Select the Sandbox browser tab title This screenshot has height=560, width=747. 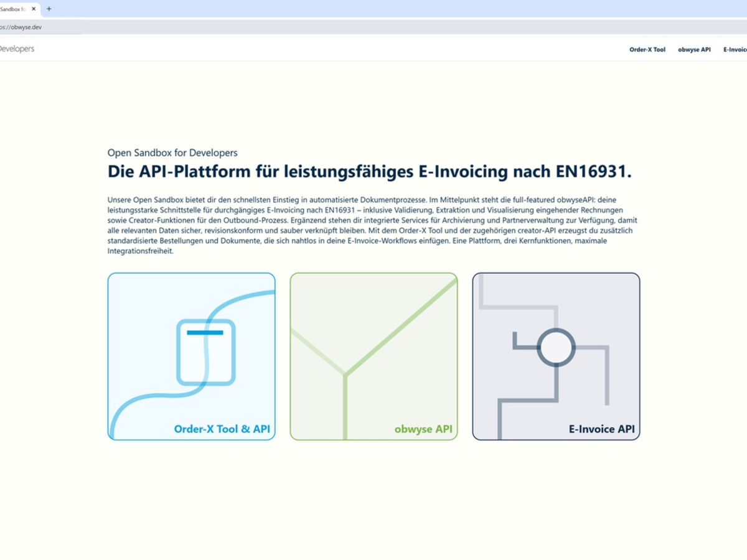pos(12,9)
